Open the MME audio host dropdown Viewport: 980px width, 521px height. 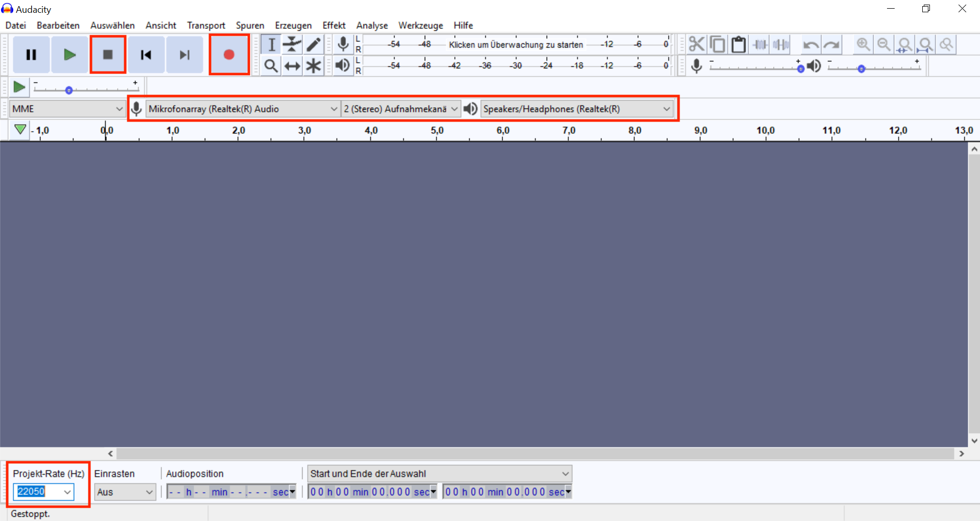(x=67, y=109)
